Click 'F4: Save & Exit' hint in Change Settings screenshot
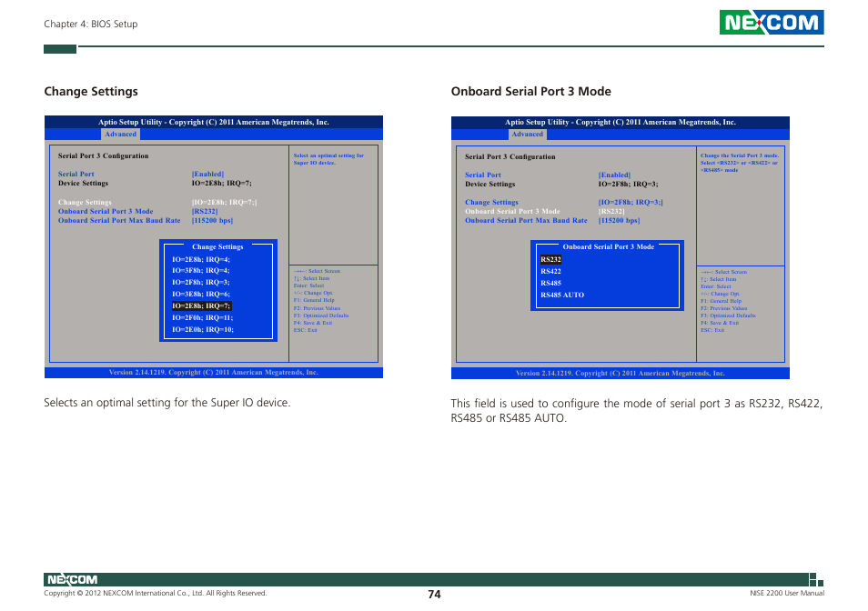This screenshot has height=611, width=868. 313,323
